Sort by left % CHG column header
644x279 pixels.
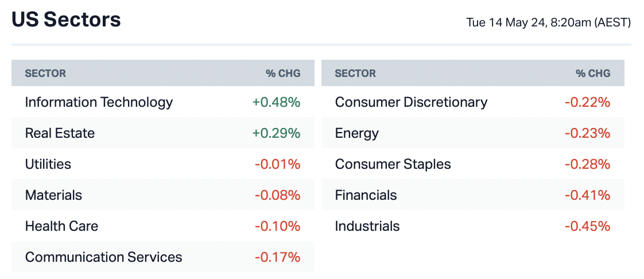tap(282, 73)
